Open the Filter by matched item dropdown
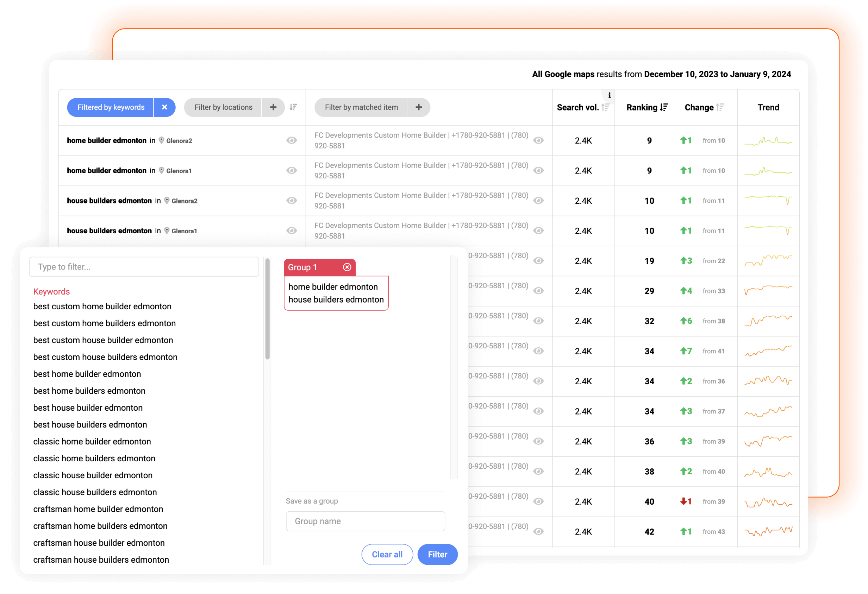The width and height of the screenshot is (868, 594). coord(361,107)
